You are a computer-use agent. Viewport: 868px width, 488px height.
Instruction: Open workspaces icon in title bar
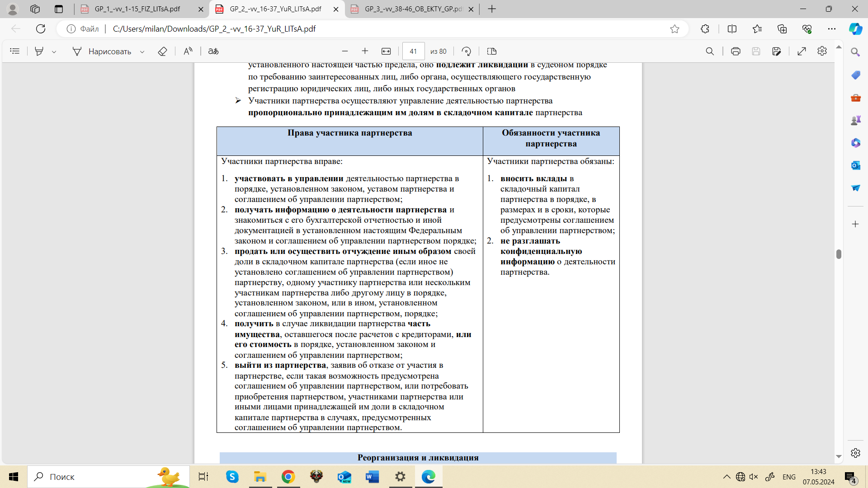[35, 9]
